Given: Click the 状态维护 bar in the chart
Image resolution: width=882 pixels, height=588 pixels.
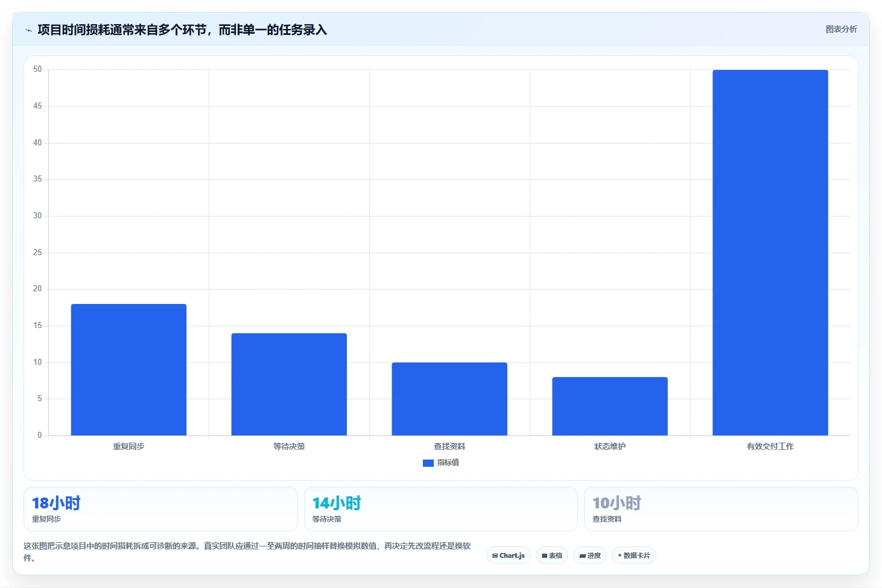Looking at the screenshot, I should click(x=610, y=406).
